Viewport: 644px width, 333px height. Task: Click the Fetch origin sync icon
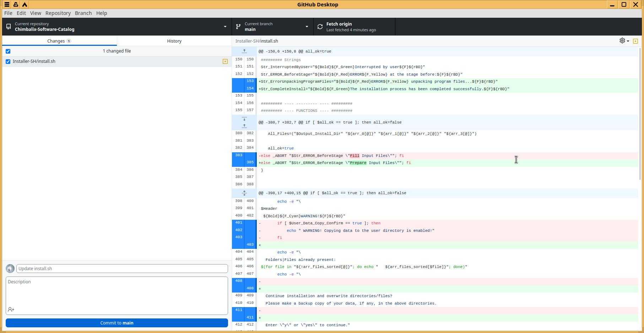click(x=320, y=27)
